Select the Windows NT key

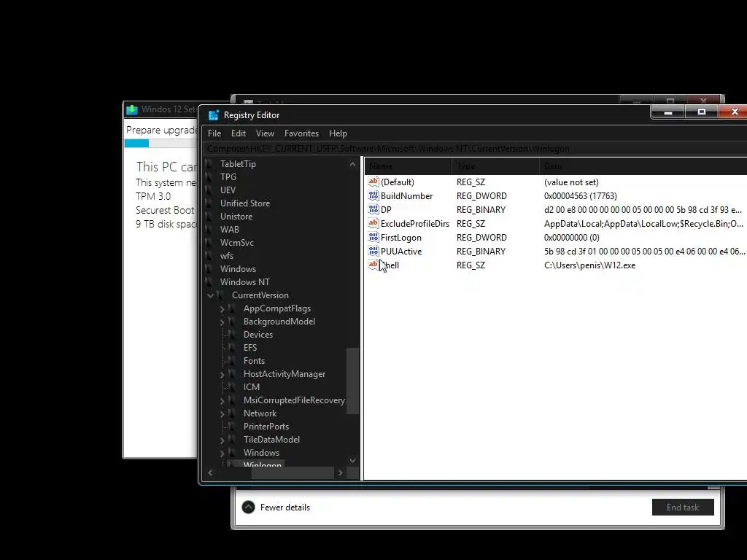(245, 282)
